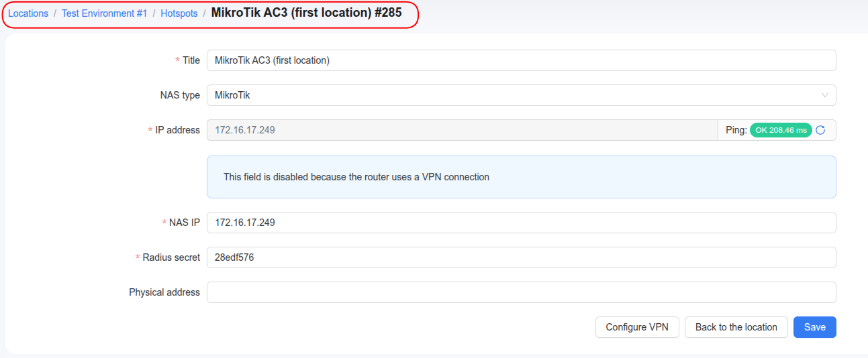Click the VPN connection info notice
Screen dimensions: 868x358
[521, 177]
